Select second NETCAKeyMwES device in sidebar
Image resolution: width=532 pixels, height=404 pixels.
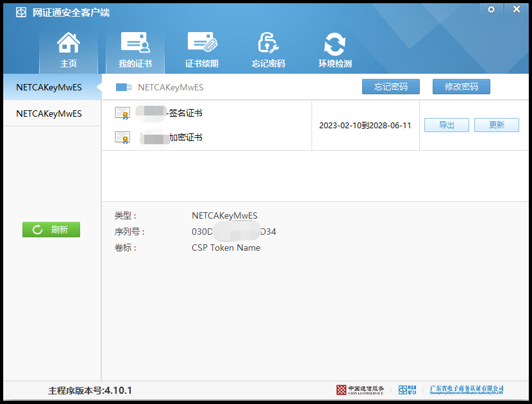49,114
